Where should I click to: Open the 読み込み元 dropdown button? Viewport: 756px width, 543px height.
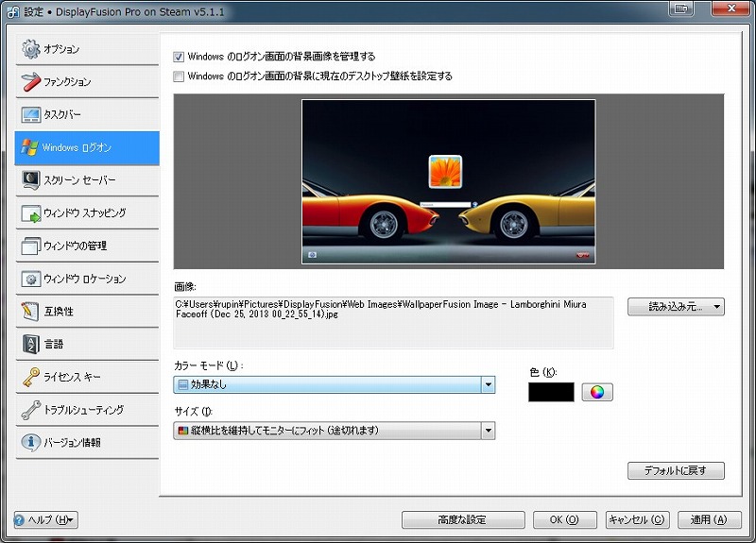pyautogui.click(x=676, y=306)
